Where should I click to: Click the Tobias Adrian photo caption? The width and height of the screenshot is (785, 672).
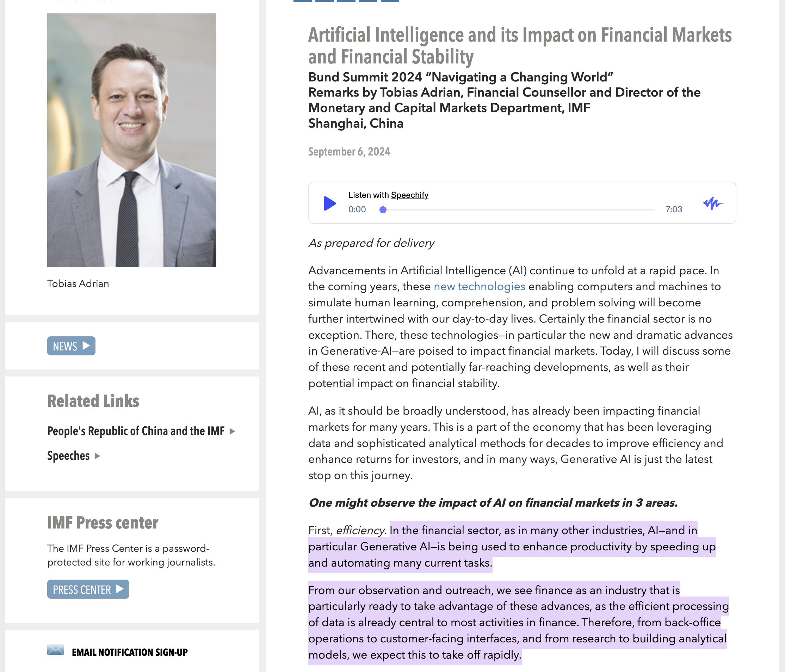pyautogui.click(x=78, y=283)
